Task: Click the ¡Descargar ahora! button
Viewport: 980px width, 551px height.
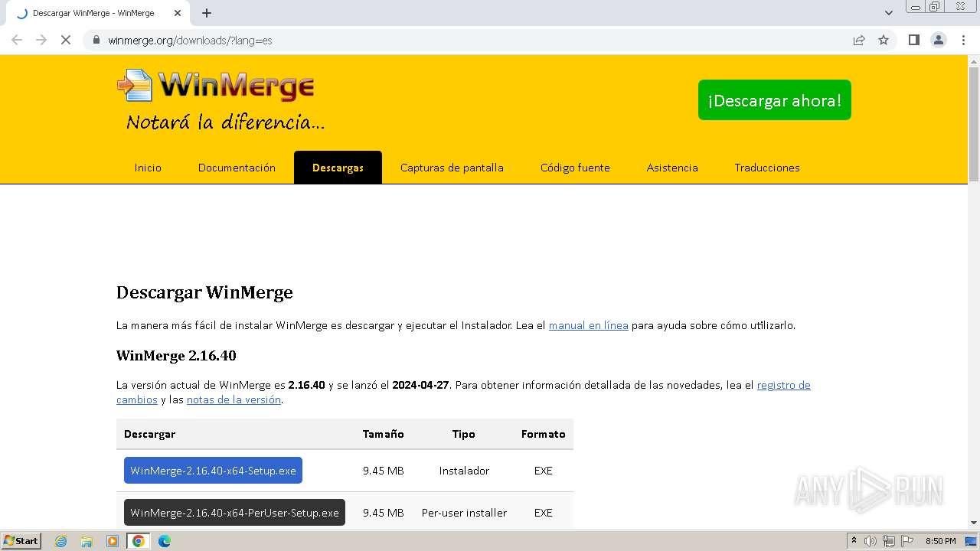Action: pos(774,100)
